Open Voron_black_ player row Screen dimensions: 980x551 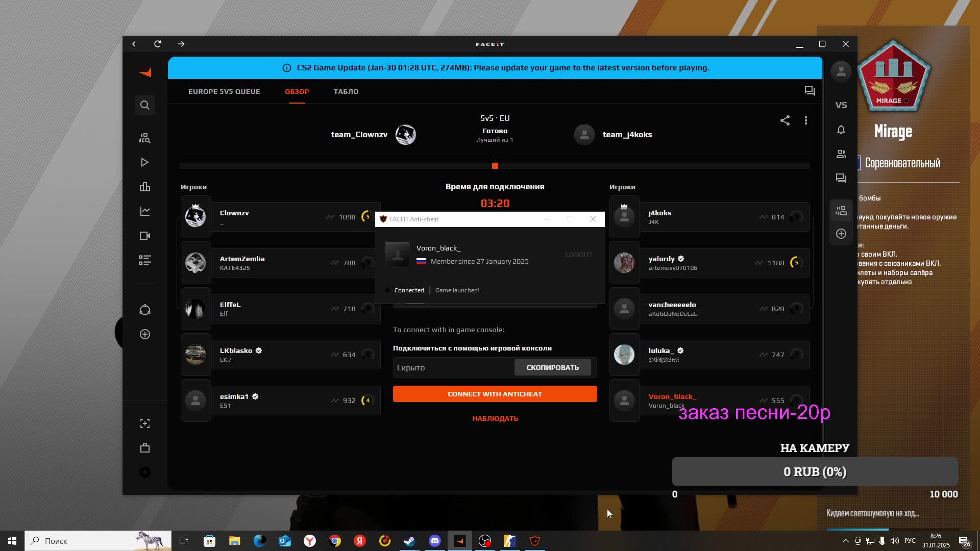(709, 400)
